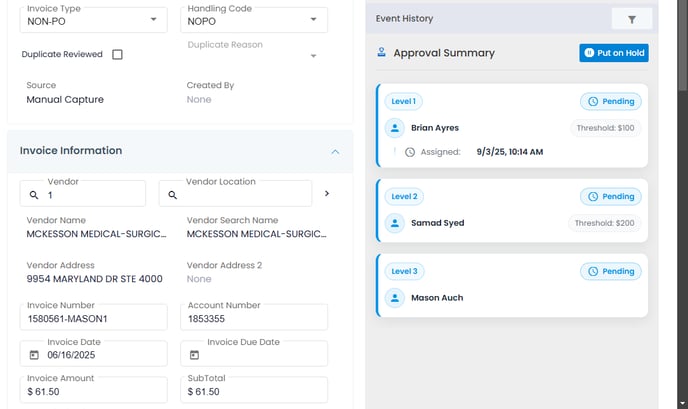Viewport: 688px width, 409px height.
Task: Click the Account Number input field
Action: [x=254, y=319]
